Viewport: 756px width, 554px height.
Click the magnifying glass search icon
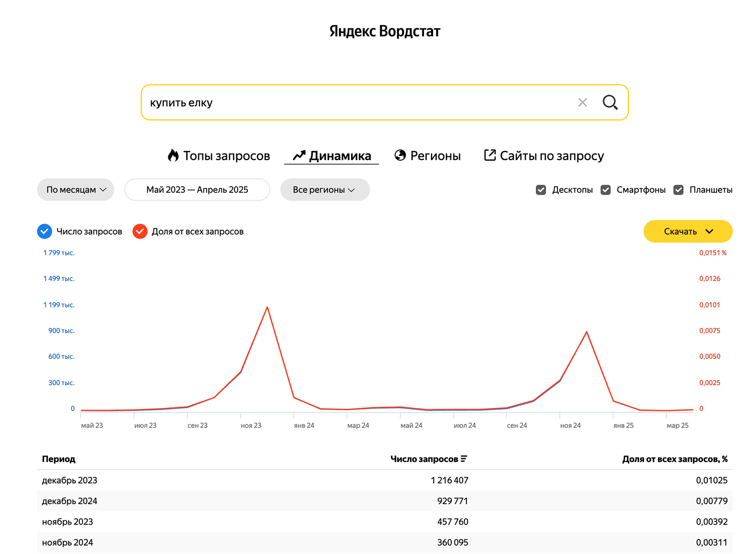tap(610, 102)
